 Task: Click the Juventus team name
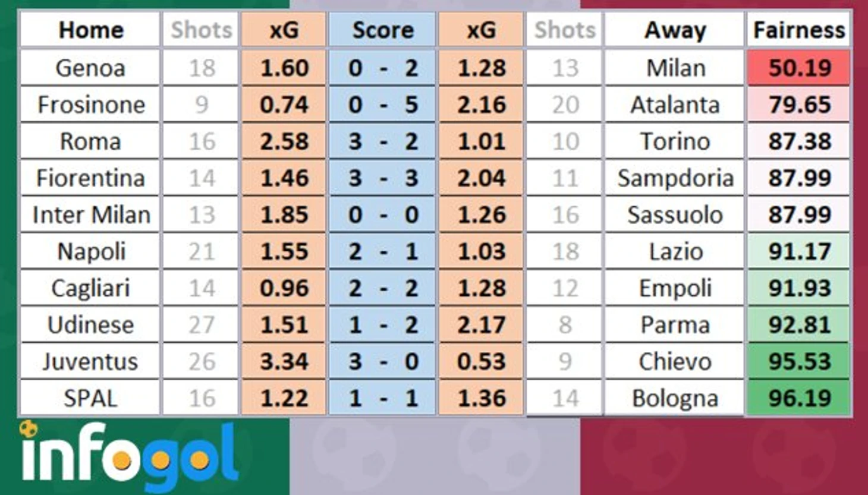90,361
